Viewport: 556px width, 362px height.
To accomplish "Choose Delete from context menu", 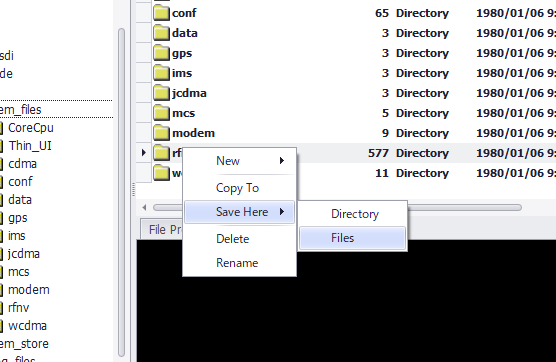I will [x=239, y=239].
